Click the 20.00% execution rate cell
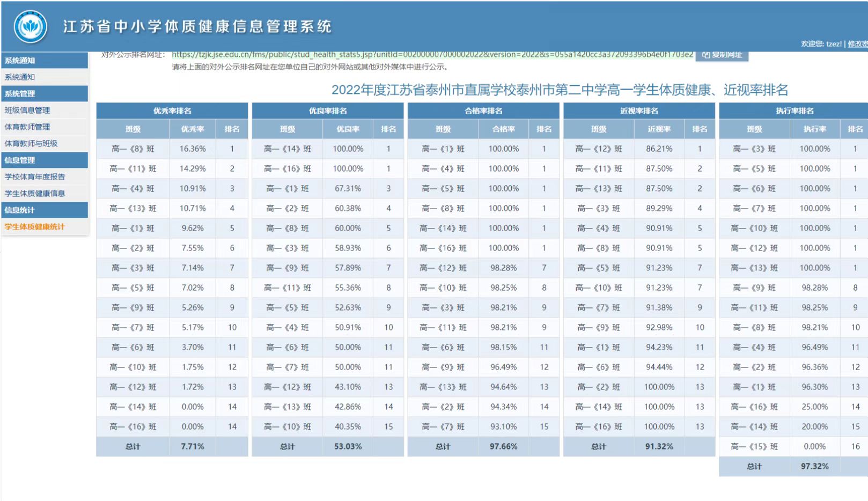868x501 pixels. [815, 427]
